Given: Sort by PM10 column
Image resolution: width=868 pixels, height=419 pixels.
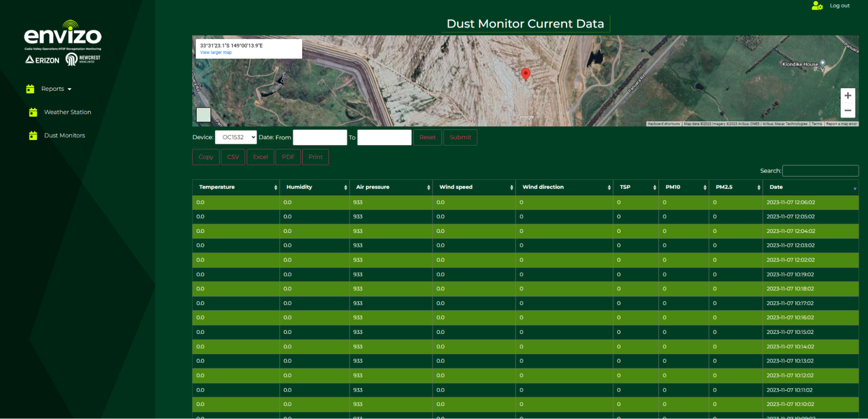Looking at the screenshot, I should pos(684,187).
